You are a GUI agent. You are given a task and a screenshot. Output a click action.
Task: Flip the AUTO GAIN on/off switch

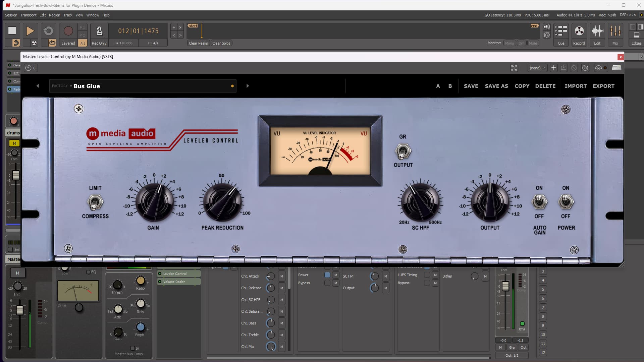pos(539,202)
